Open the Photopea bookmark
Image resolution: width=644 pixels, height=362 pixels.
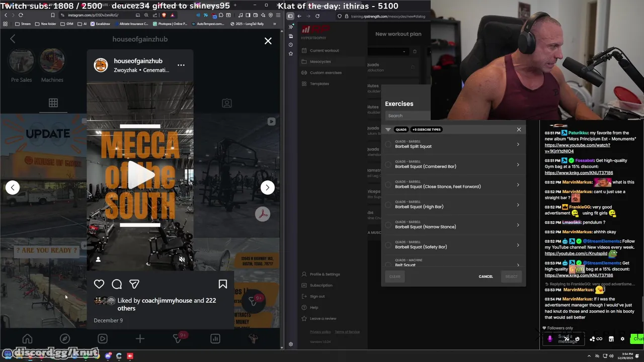point(170,24)
